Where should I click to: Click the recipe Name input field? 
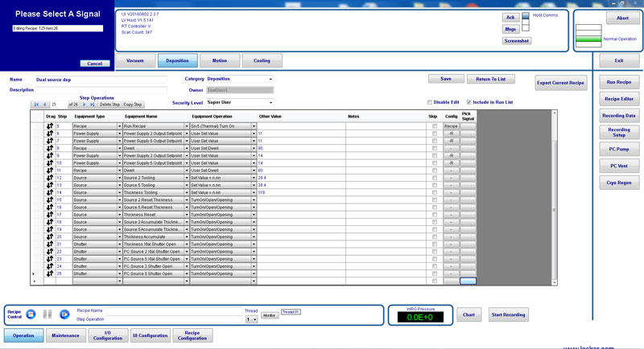click(x=101, y=80)
